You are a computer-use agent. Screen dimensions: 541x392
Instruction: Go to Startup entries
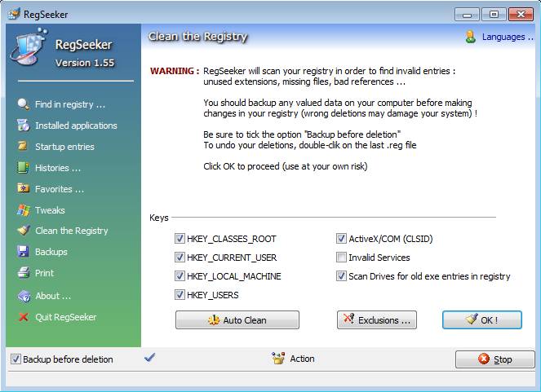(64, 147)
